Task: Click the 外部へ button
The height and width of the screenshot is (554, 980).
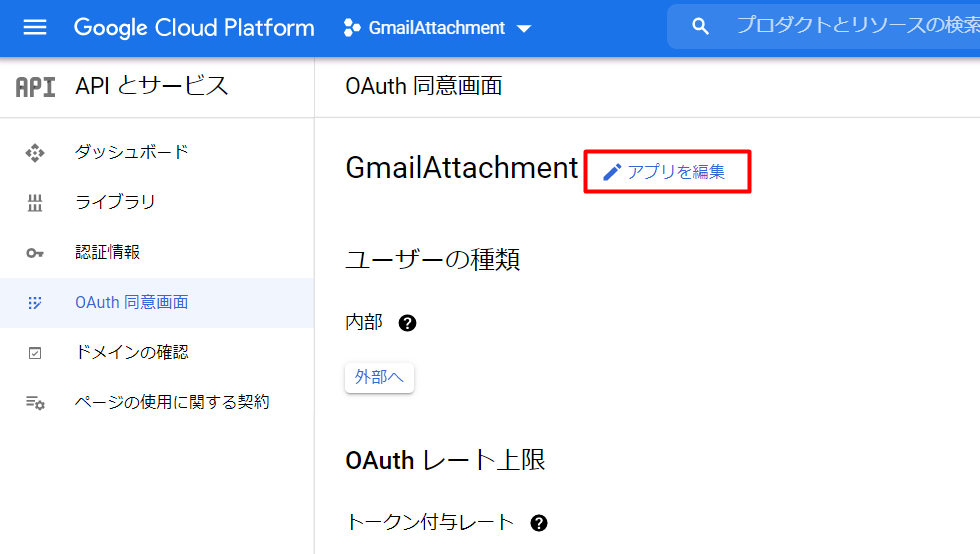Action: coord(379,378)
